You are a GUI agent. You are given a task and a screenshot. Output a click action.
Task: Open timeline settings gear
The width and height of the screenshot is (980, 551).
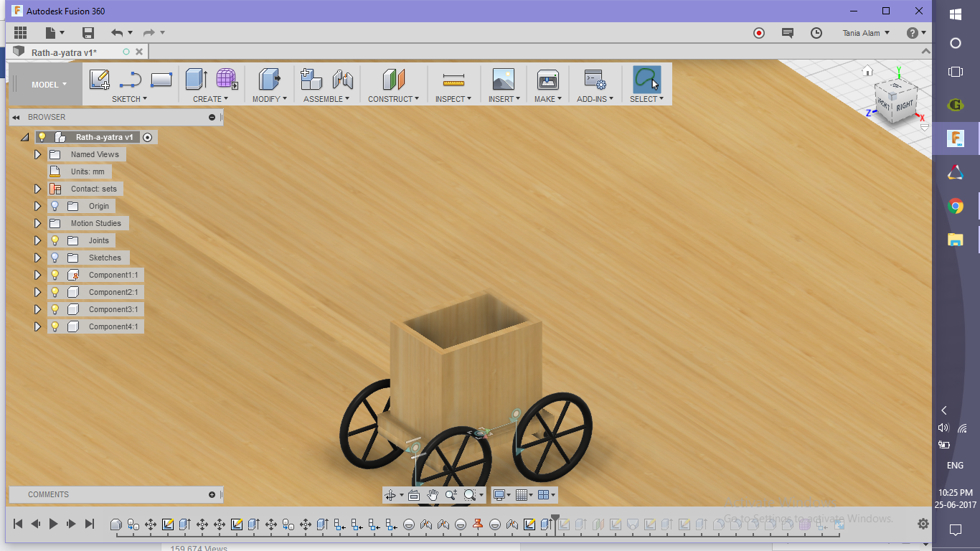[x=923, y=524]
